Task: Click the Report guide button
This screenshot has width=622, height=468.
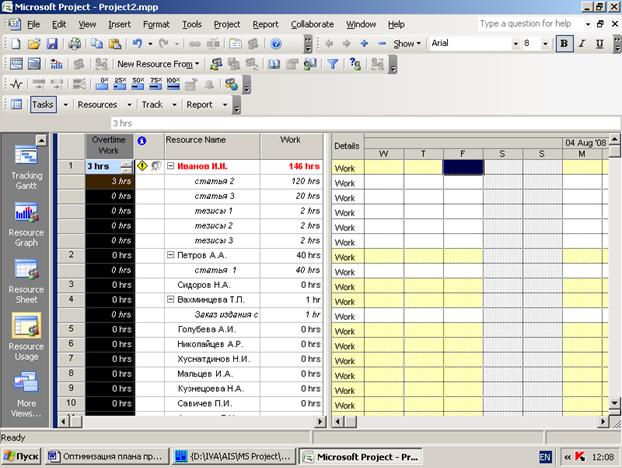Action: pos(199,104)
